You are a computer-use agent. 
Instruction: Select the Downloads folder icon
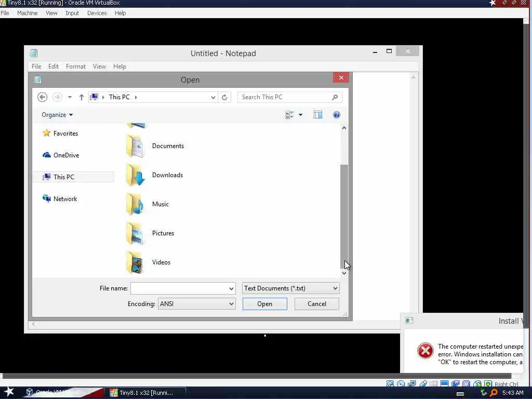(x=136, y=175)
